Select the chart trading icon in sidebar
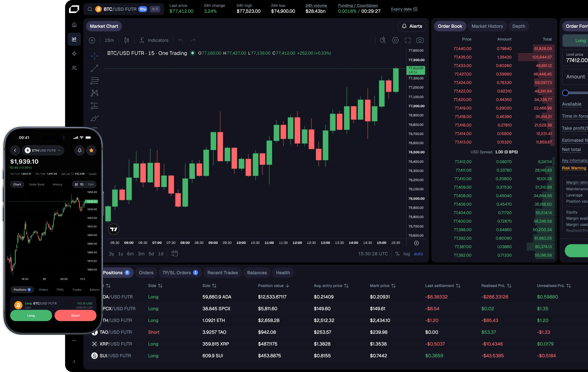This screenshot has height=372, width=588. (74, 39)
